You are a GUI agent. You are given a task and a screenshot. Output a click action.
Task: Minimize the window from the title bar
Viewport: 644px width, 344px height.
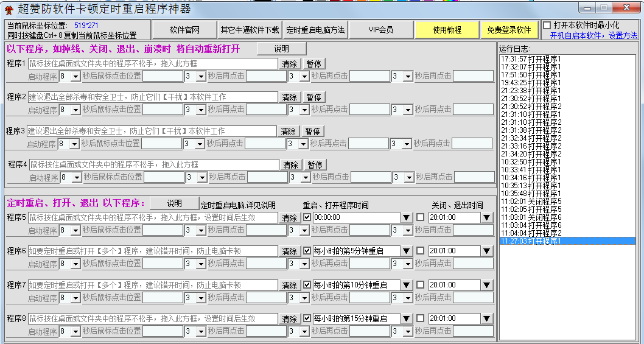click(588, 8)
